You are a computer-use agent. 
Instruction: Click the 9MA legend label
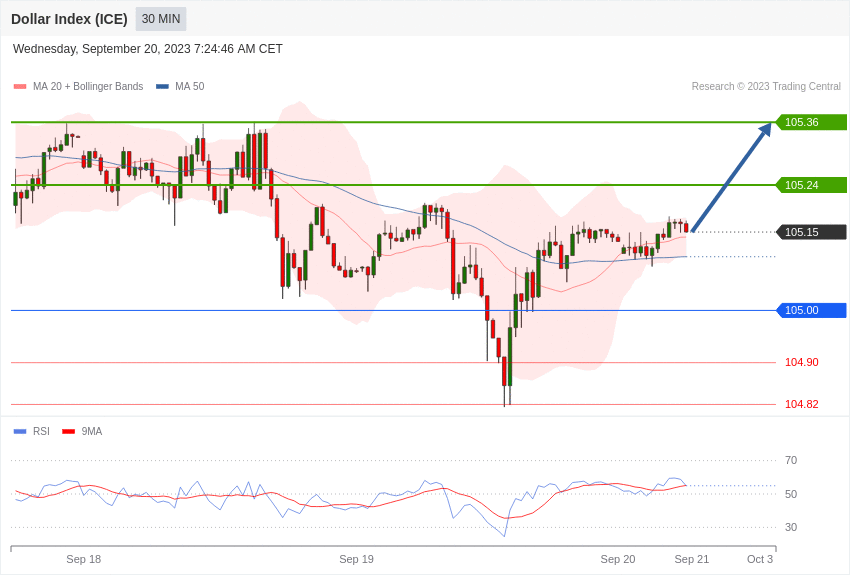pos(92,431)
